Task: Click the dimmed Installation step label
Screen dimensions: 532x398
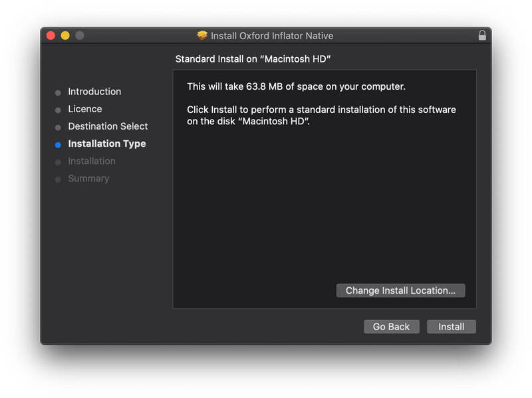Action: coord(92,161)
